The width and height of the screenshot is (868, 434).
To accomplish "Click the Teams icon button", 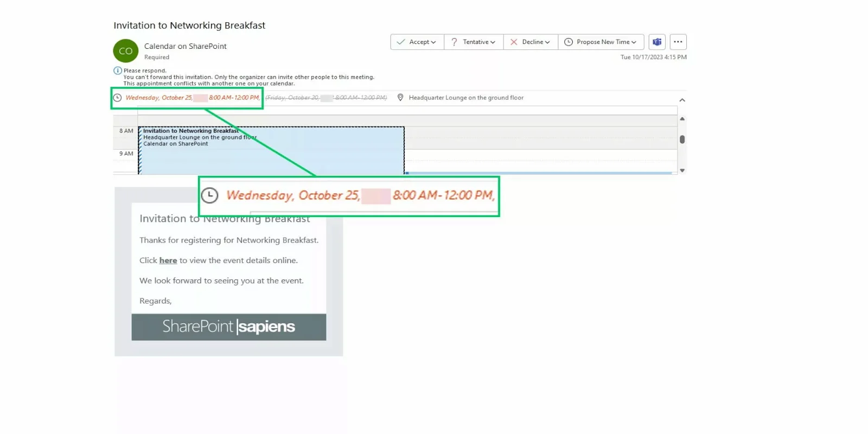I will click(657, 42).
